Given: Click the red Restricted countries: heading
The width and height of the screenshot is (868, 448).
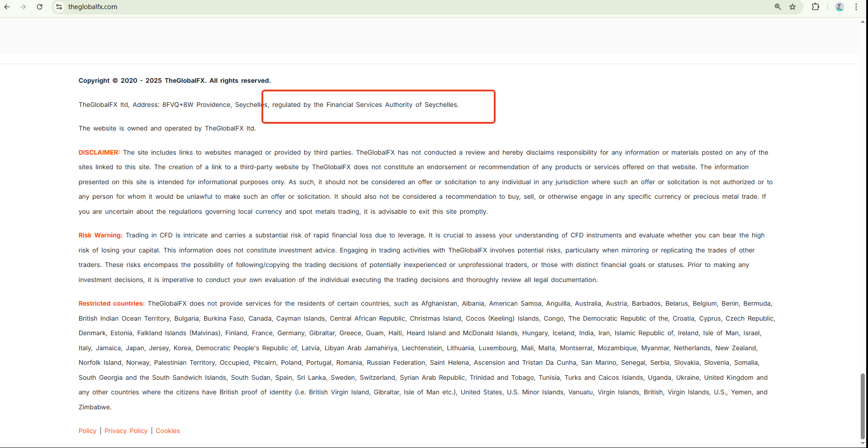Looking at the screenshot, I should (111, 303).
